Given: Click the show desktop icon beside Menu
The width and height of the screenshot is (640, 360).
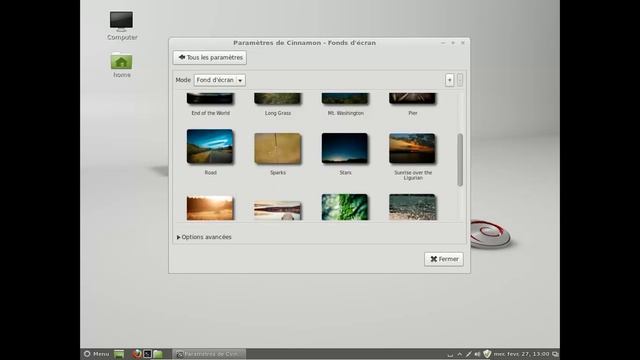Looking at the screenshot, I should coord(119,354).
